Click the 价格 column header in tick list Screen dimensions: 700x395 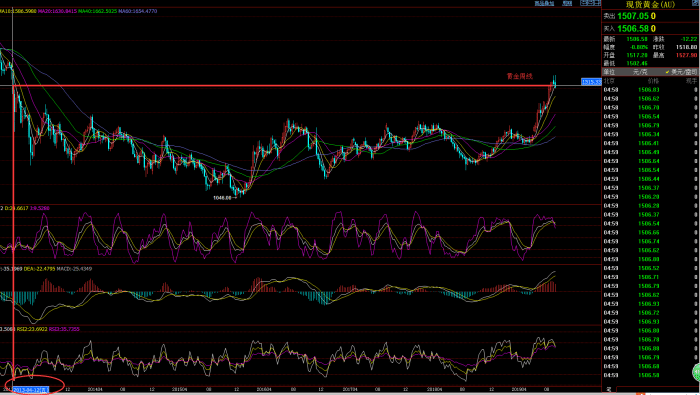click(653, 81)
